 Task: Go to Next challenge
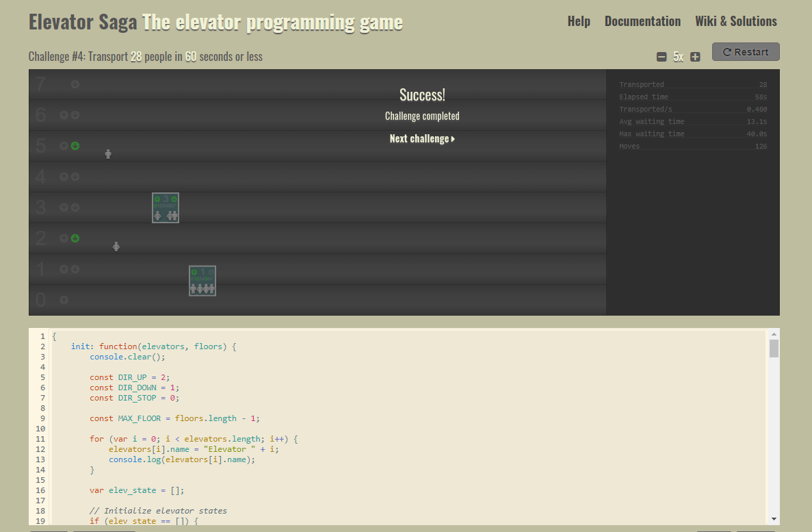coord(422,139)
